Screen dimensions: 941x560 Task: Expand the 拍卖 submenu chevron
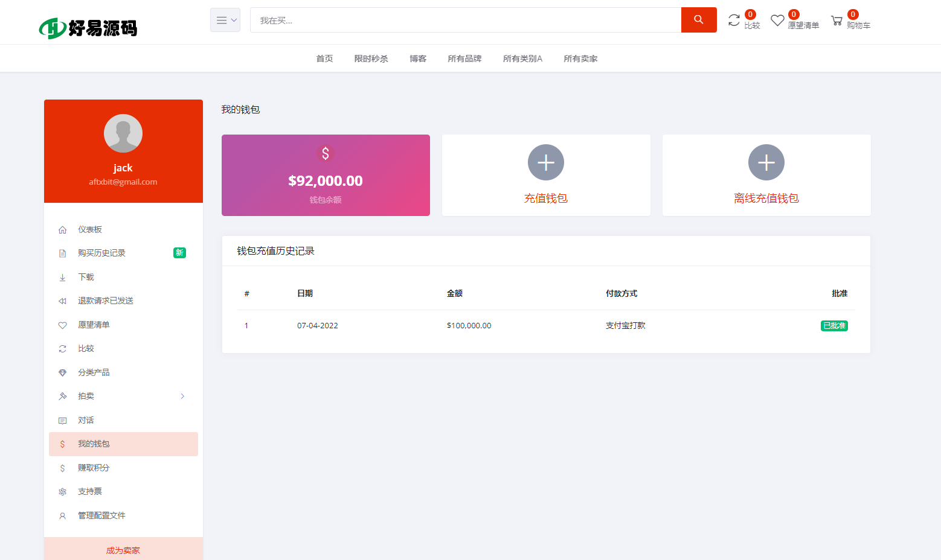[x=182, y=396]
